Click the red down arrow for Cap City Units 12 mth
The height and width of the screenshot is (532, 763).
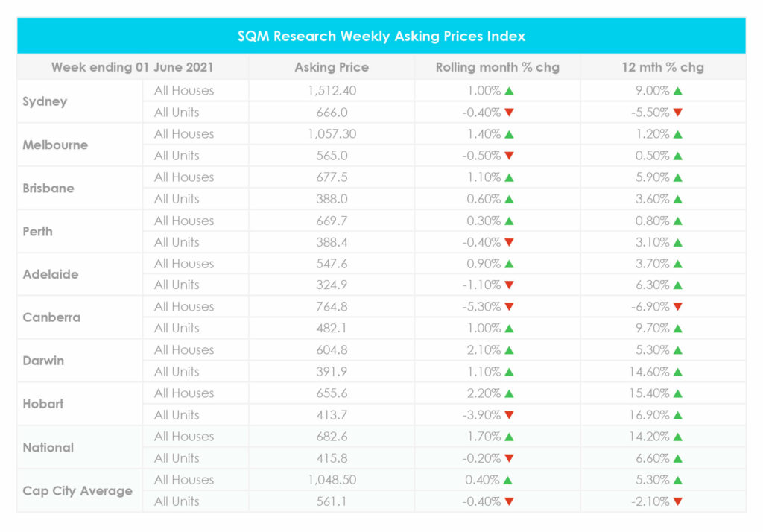click(677, 501)
